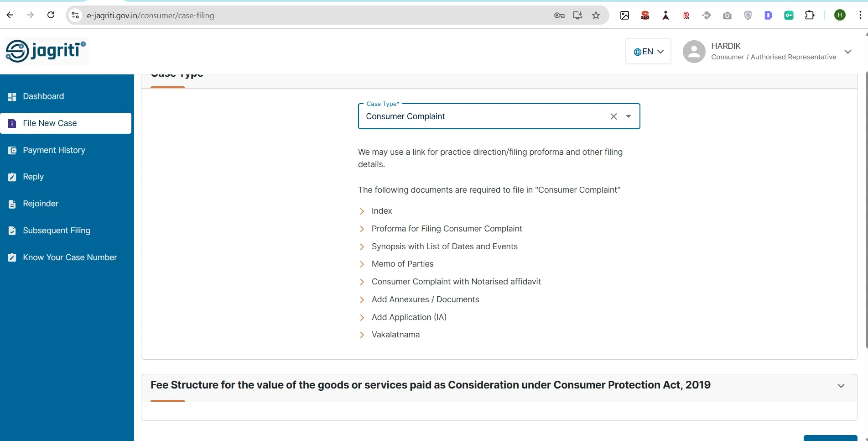The image size is (868, 441).
Task: Expand the Vakalatnama document entry
Action: point(362,335)
